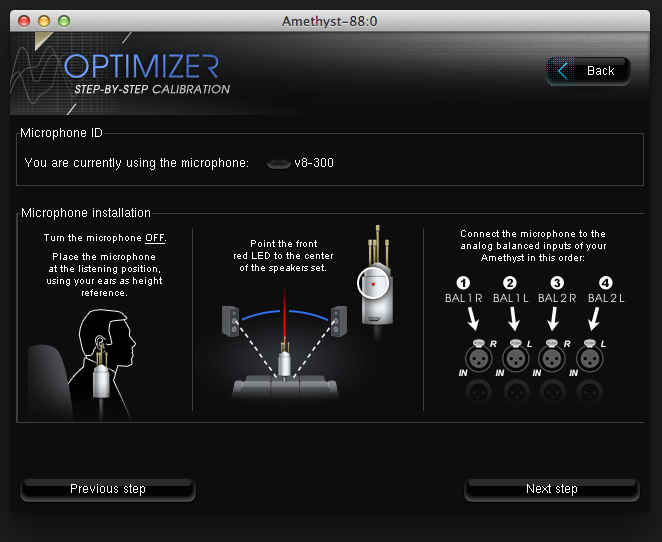Click the microphone icon beside v8-300
The image size is (662, 542).
[279, 163]
